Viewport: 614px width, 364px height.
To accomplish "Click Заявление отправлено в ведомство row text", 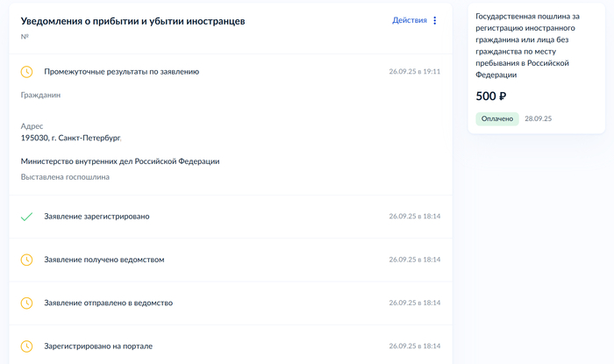I will tap(109, 303).
